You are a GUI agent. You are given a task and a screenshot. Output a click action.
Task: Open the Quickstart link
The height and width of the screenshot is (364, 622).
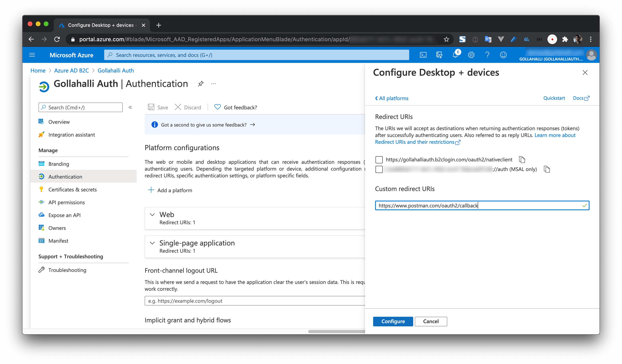coord(554,98)
